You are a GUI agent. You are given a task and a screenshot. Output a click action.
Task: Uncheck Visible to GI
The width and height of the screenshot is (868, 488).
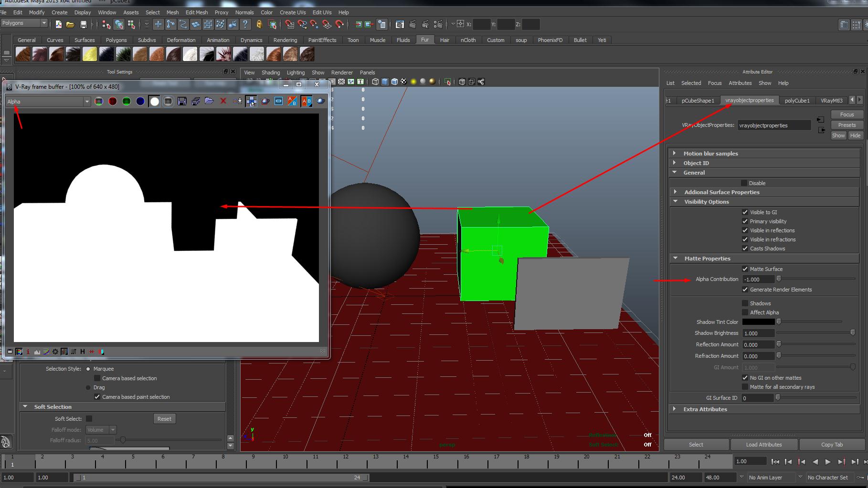[745, 212]
